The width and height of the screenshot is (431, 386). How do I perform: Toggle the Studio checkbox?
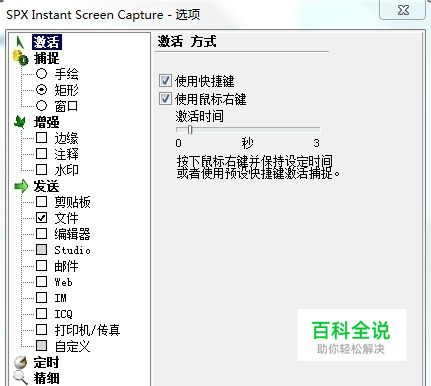pos(41,249)
